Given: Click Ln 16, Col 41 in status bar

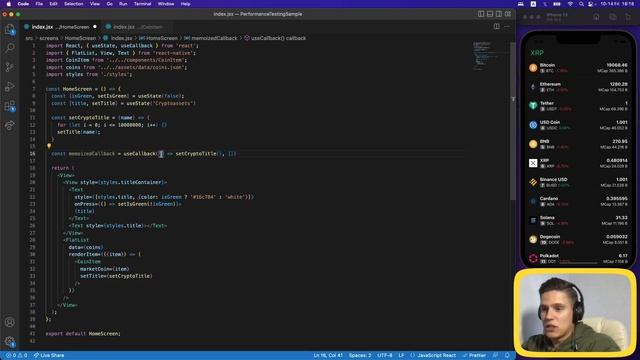Looking at the screenshot, I should click(328, 355).
